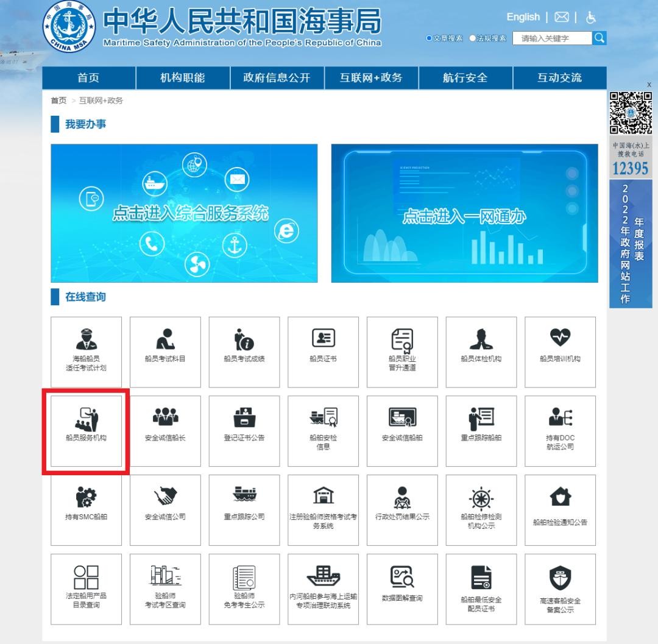Go to the 航行安全 navigation tab
This screenshot has height=644, width=658.
pyautogui.click(x=465, y=78)
